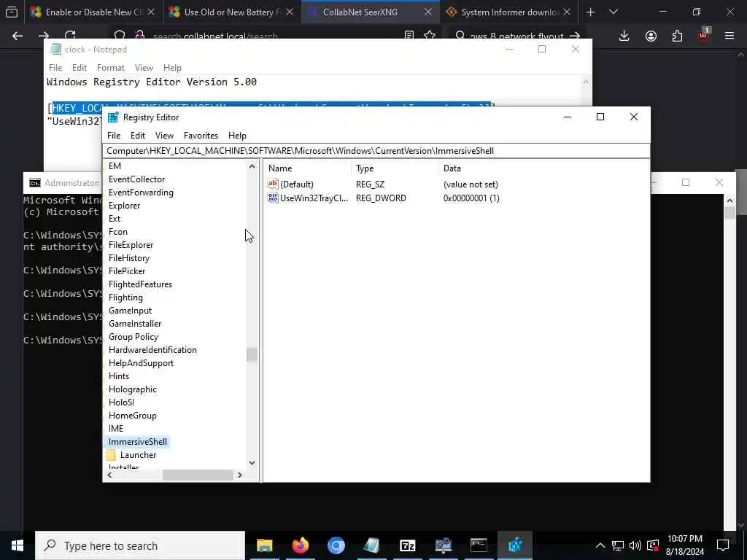This screenshot has width=747, height=560.
Task: Switch to Enable or Disable New Clock browser tab
Action: (93, 12)
